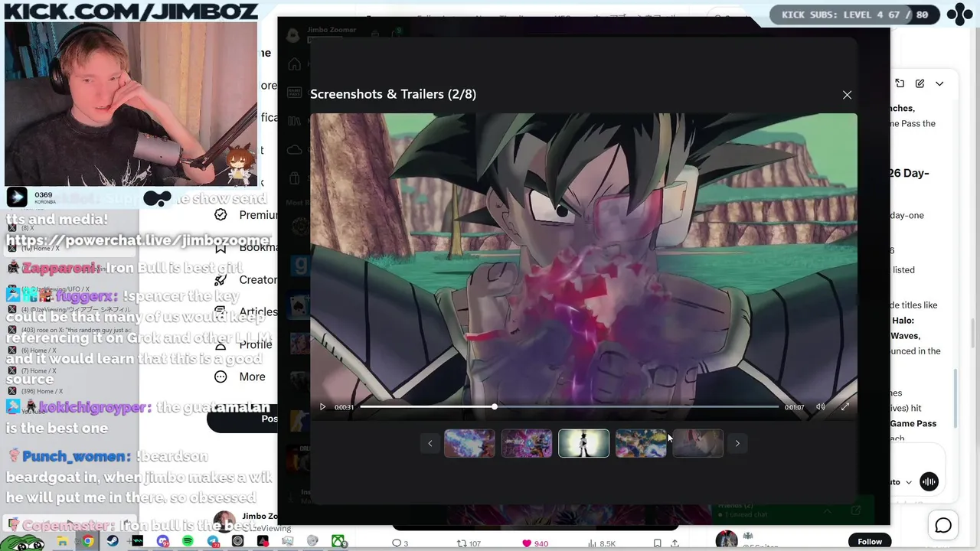Open the More menu in X sidebar
This screenshot has width=980, height=551.
pyautogui.click(x=240, y=377)
